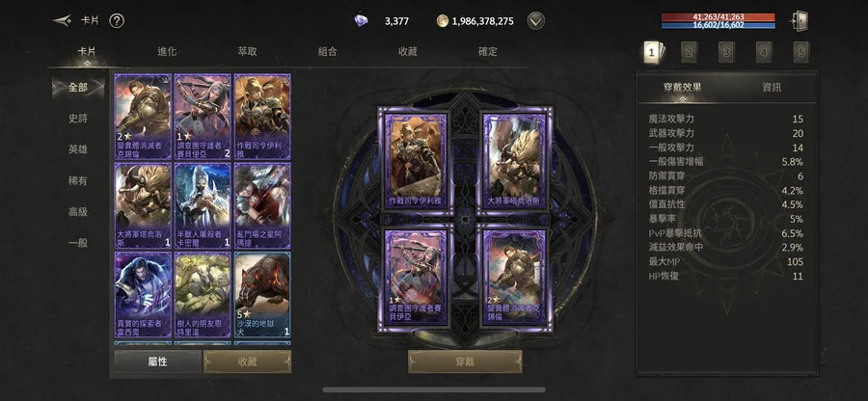Click the exit door icon
Viewport: 868px width, 401px height.
(x=800, y=21)
